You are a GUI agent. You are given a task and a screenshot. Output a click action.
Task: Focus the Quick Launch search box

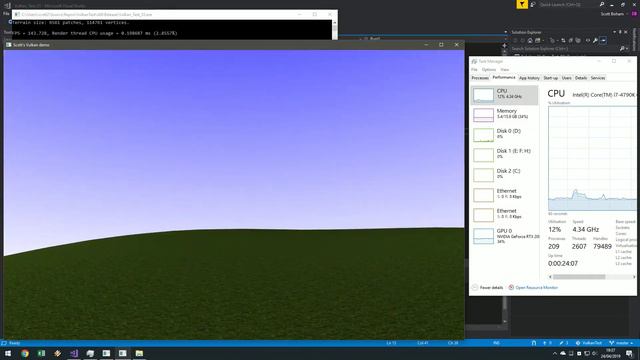(568, 4)
